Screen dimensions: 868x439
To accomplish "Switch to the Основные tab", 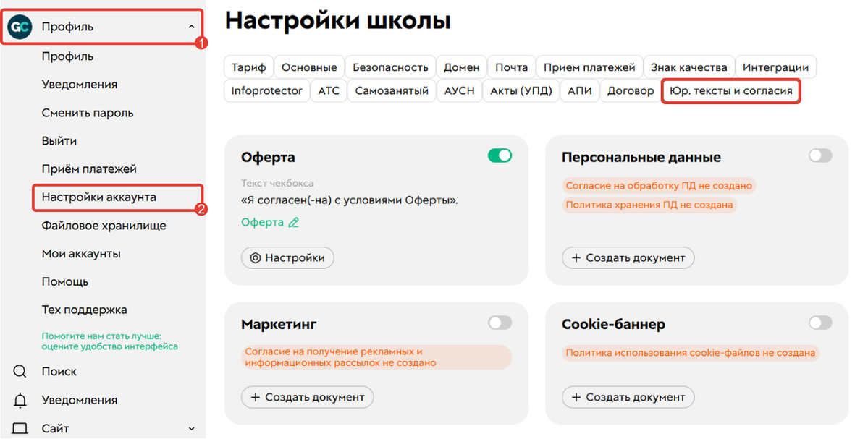I will tap(309, 67).
